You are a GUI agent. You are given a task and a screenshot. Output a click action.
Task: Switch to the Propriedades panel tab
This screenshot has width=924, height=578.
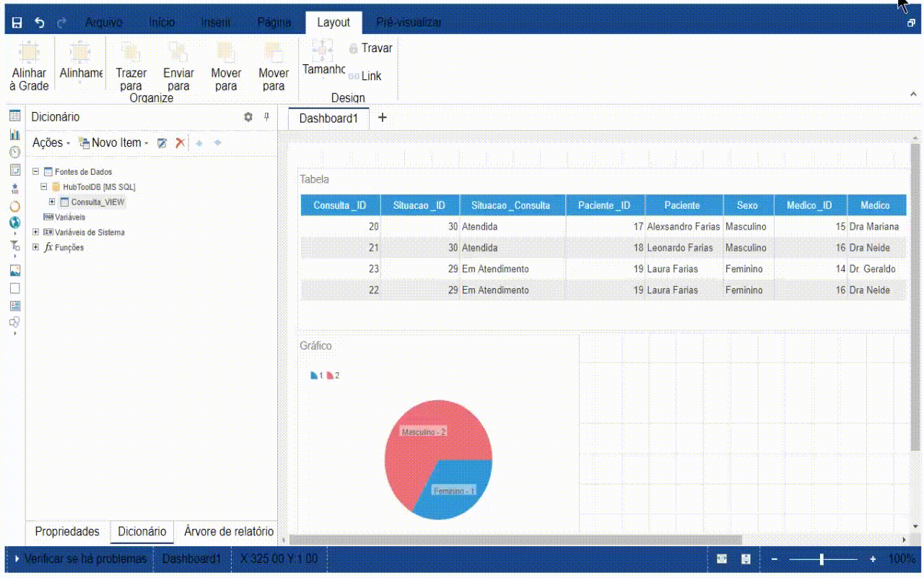click(x=67, y=531)
